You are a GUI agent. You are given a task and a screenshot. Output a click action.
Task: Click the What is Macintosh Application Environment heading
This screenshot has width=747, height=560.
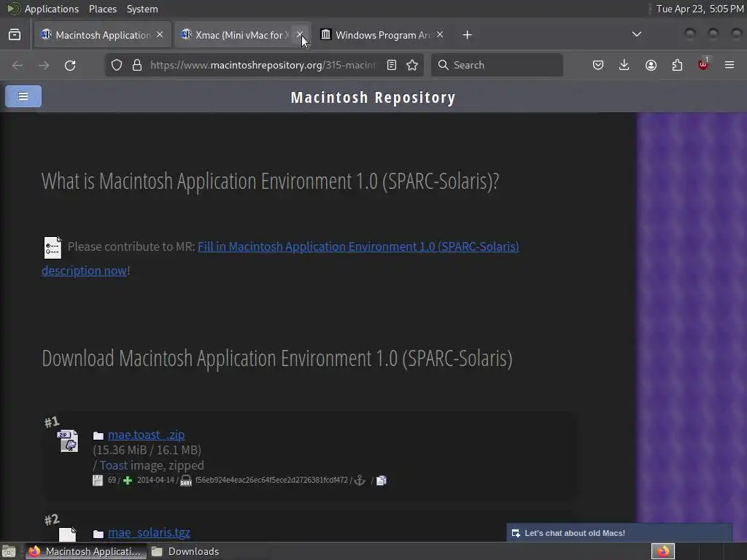pos(270,181)
